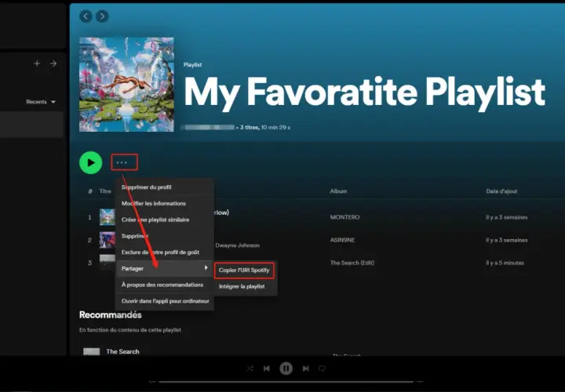Image resolution: width=565 pixels, height=392 pixels.
Task: Click track 1 cover thumbnail
Action: click(108, 217)
